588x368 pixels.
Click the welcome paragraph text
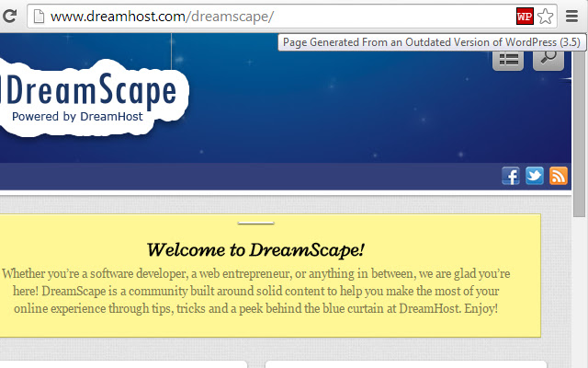tap(255, 291)
